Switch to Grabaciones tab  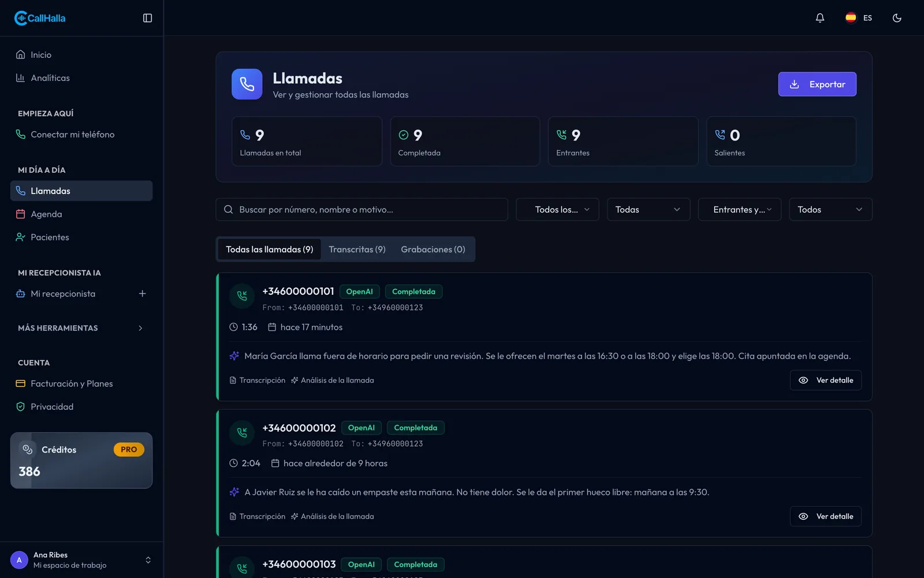(x=433, y=250)
